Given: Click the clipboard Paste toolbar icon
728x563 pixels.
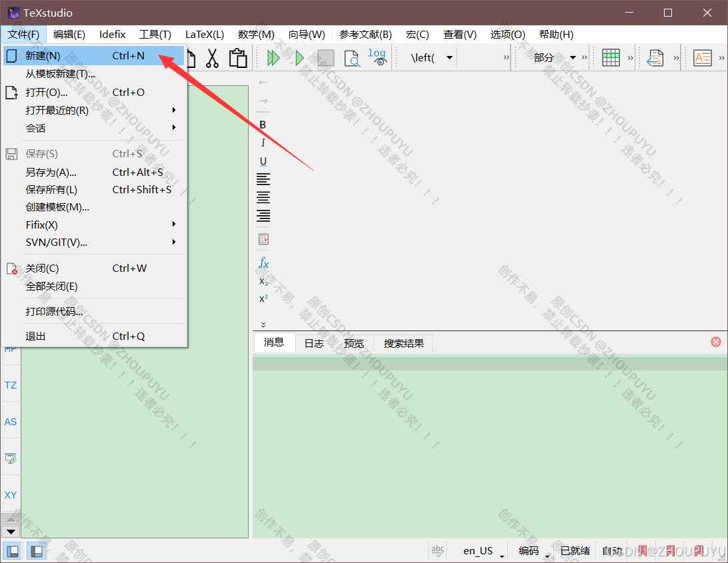Looking at the screenshot, I should coord(238,58).
